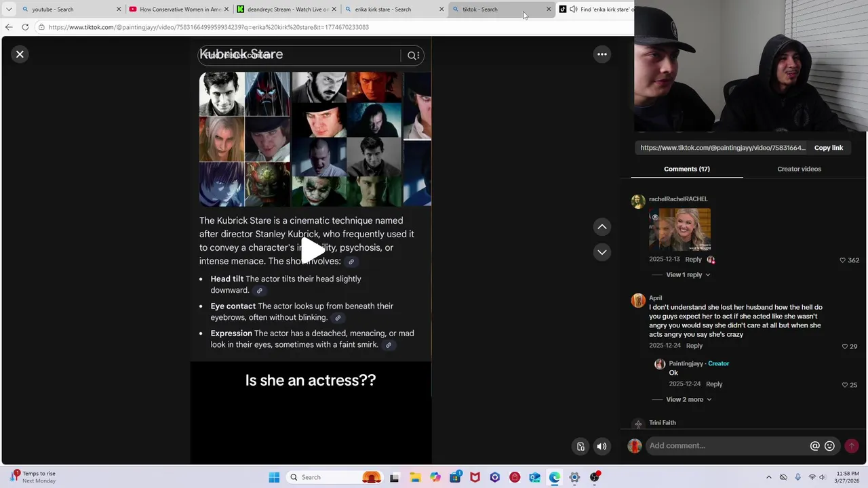The image size is (868, 488).
Task: Open the browser tab list dropdown arrow
Action: click(9, 9)
